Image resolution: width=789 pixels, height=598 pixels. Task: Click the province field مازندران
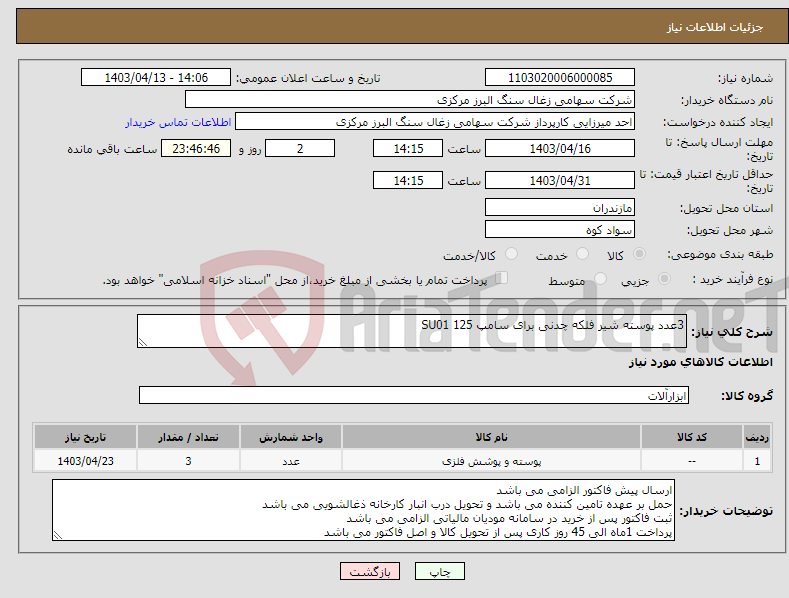coord(560,207)
